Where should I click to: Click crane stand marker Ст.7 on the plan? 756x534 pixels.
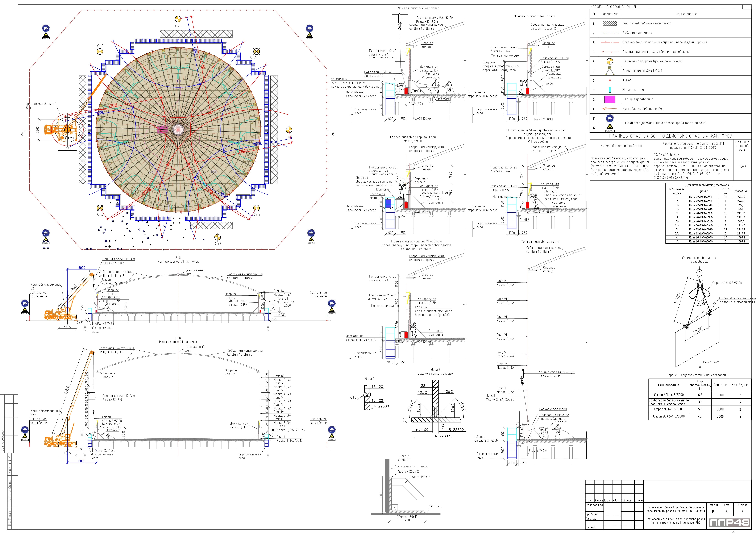point(218,237)
